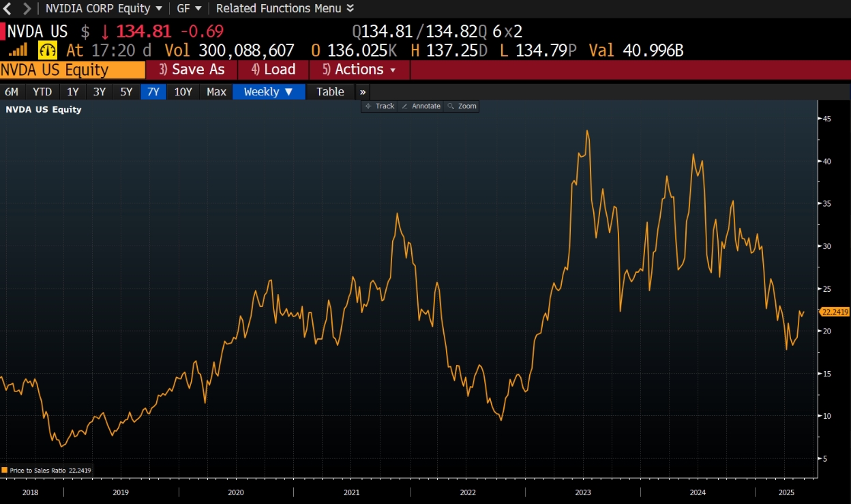This screenshot has width=851, height=504.
Task: Click the Q134.81/134.82Q bid ask quote
Action: (419, 31)
